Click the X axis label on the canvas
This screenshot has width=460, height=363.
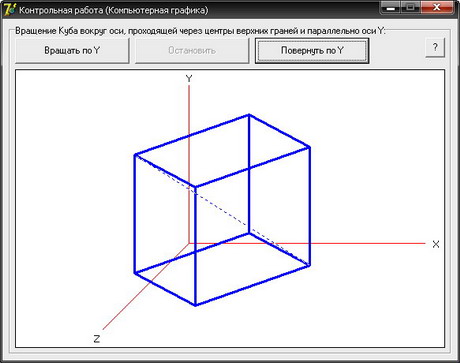click(x=436, y=244)
